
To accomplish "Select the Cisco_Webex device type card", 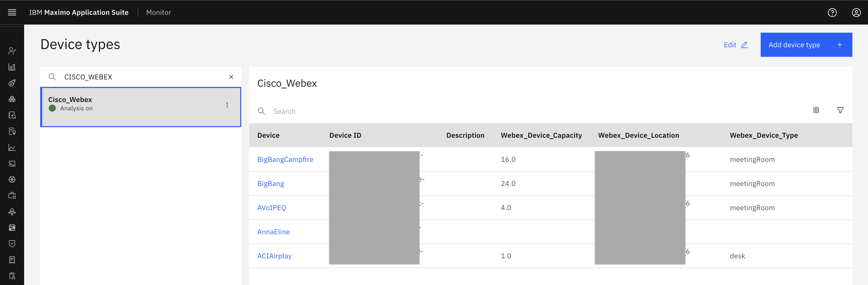I will point(140,107).
